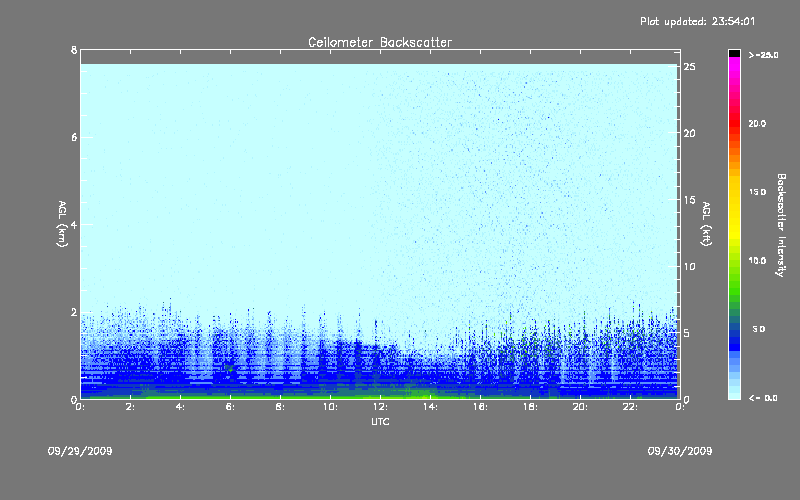The width and height of the screenshot is (800, 500).
Task: Click the "5" tick on the kft axis
Action: pos(687,333)
